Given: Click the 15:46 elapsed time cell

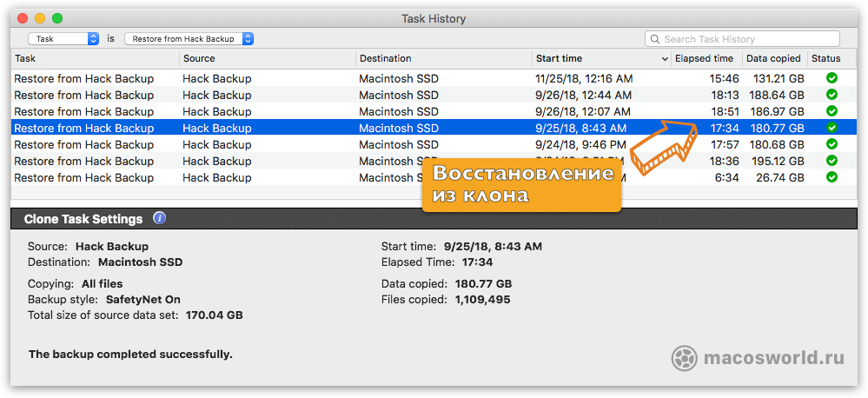Looking at the screenshot, I should point(724,78).
